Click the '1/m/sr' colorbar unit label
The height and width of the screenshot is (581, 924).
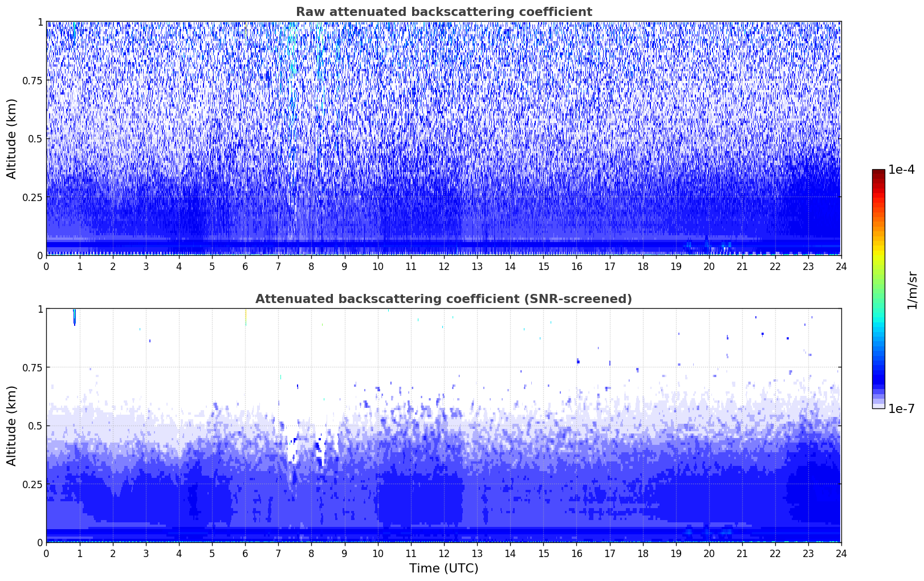coord(912,290)
